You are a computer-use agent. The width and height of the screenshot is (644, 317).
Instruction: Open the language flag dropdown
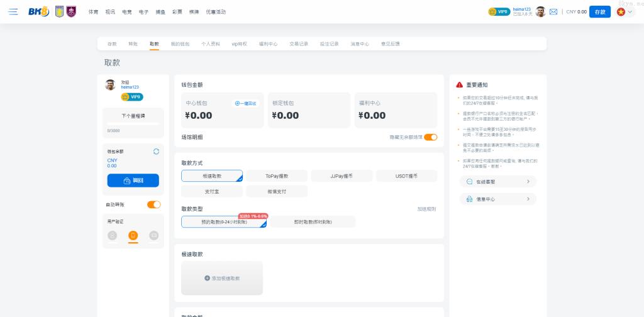[x=625, y=12]
